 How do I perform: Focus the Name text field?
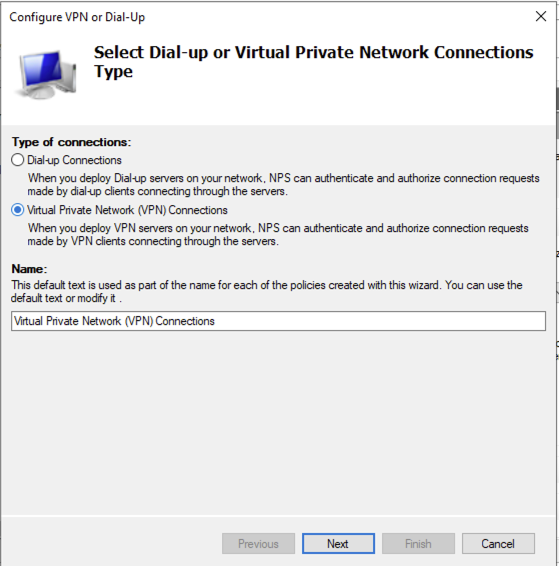tap(278, 321)
